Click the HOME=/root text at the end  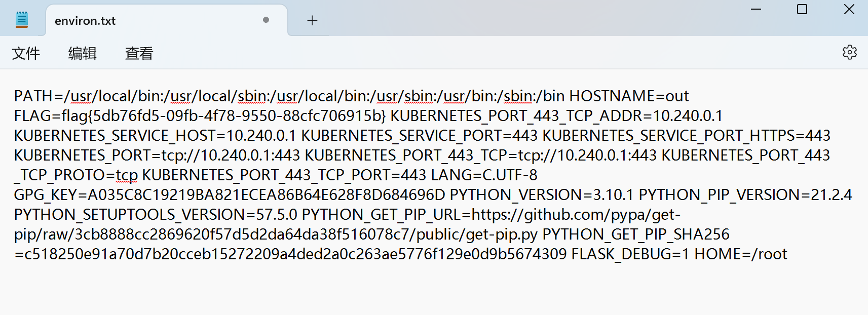(x=740, y=254)
